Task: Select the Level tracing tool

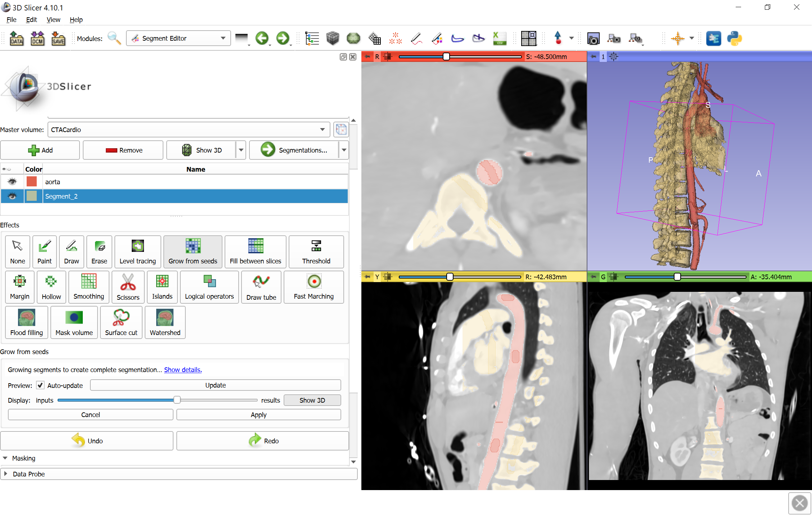Action: 137,250
